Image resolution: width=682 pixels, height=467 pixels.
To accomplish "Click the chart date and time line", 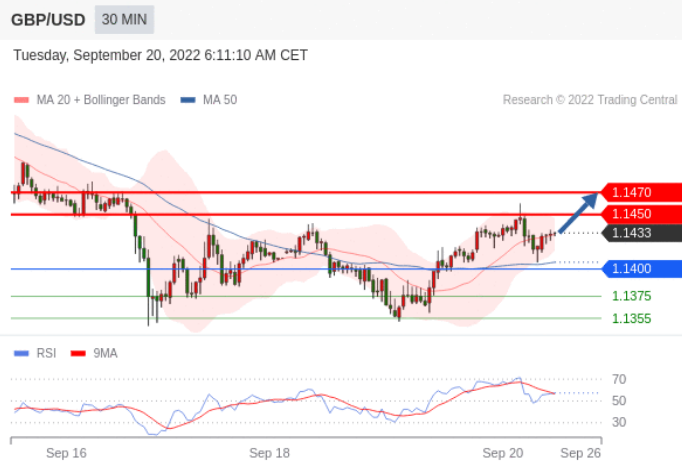I will [160, 55].
